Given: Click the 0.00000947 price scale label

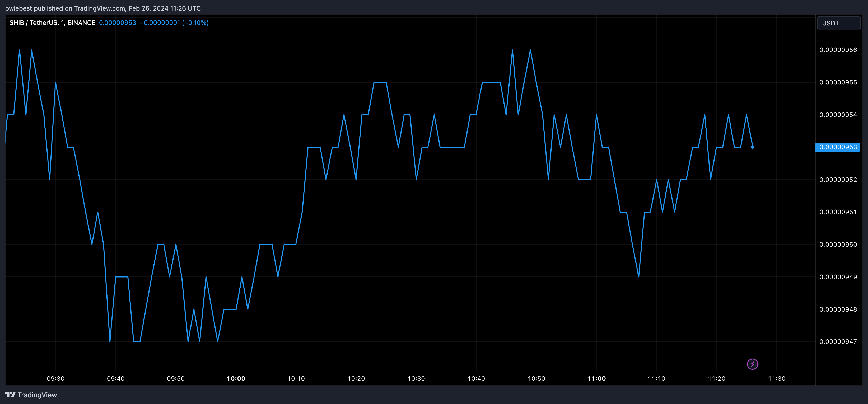Looking at the screenshot, I should tap(838, 342).
